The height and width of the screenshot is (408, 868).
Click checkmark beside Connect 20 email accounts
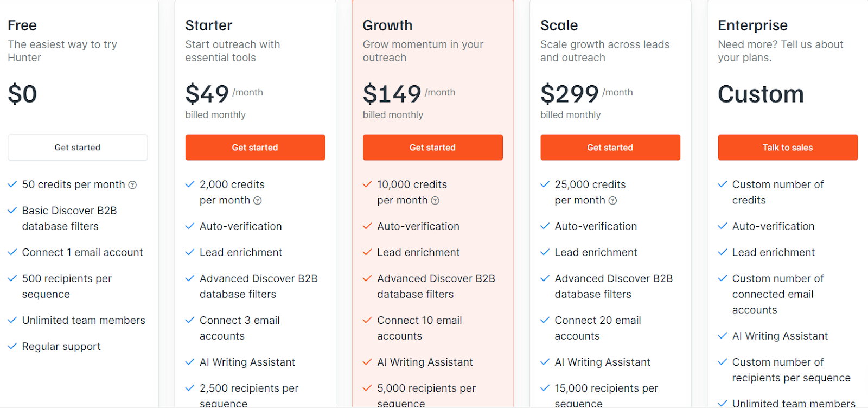(545, 320)
